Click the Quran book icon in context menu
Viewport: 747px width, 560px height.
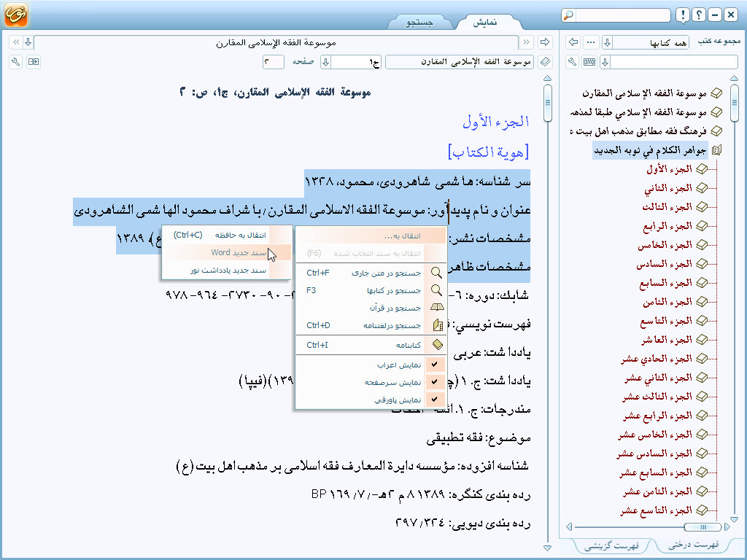(x=437, y=308)
